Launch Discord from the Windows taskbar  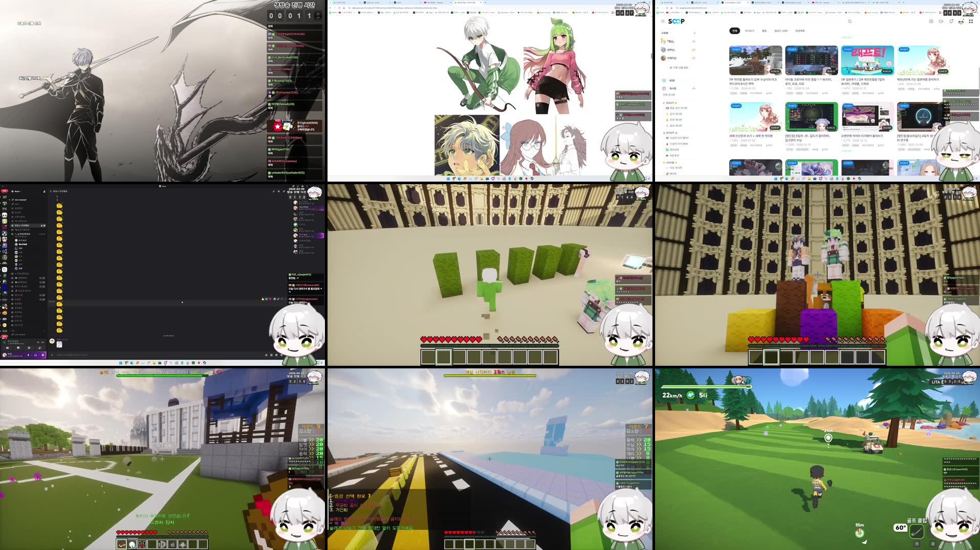pyautogui.click(x=165, y=363)
